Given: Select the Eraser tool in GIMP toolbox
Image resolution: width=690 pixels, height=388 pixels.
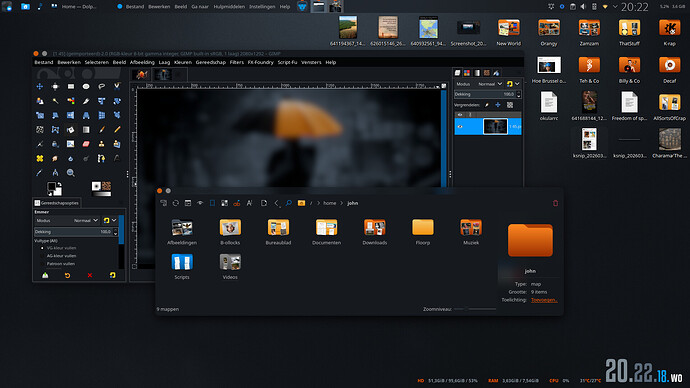Looking at the screenshot, I should (x=86, y=144).
